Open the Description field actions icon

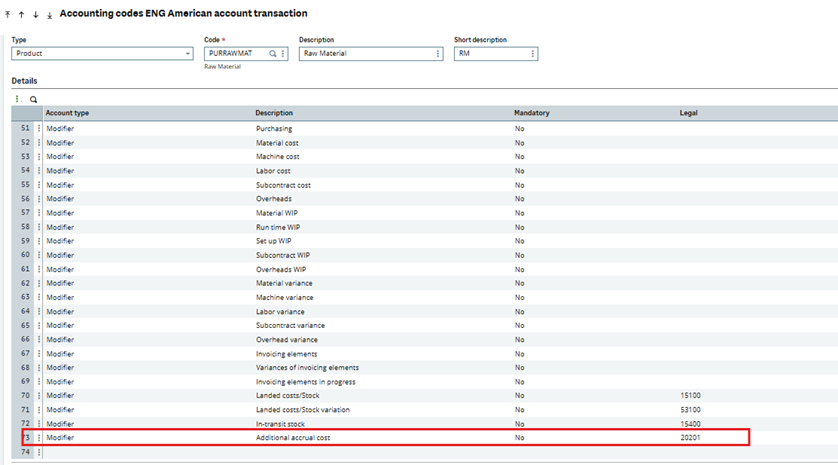pyautogui.click(x=437, y=54)
